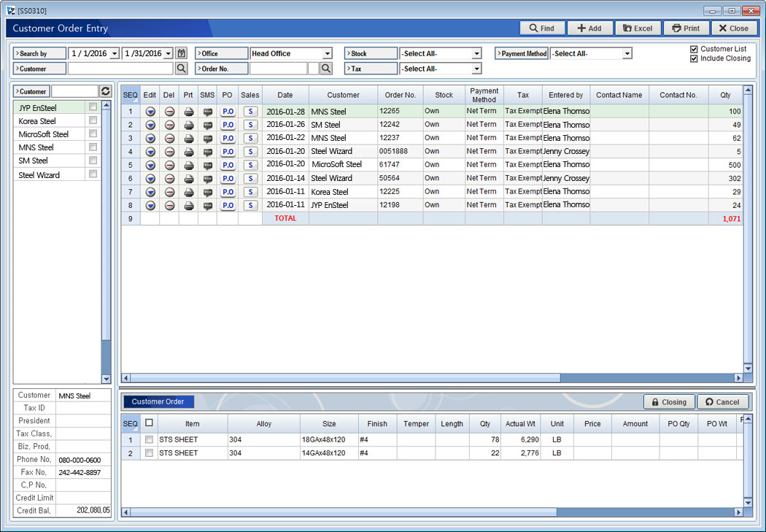766x532 pixels.
Task: Open Sales for order 12242
Action: (x=250, y=125)
